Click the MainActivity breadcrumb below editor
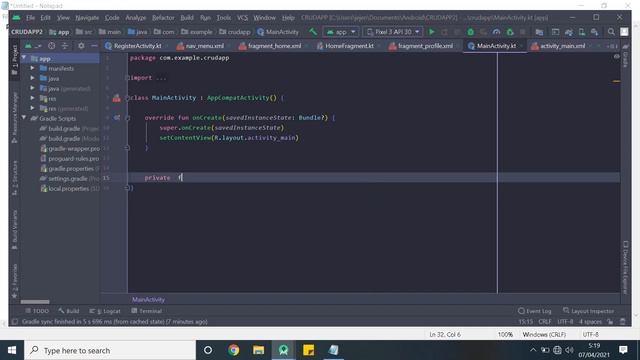Image resolution: width=640 pixels, height=360 pixels. 148,300
